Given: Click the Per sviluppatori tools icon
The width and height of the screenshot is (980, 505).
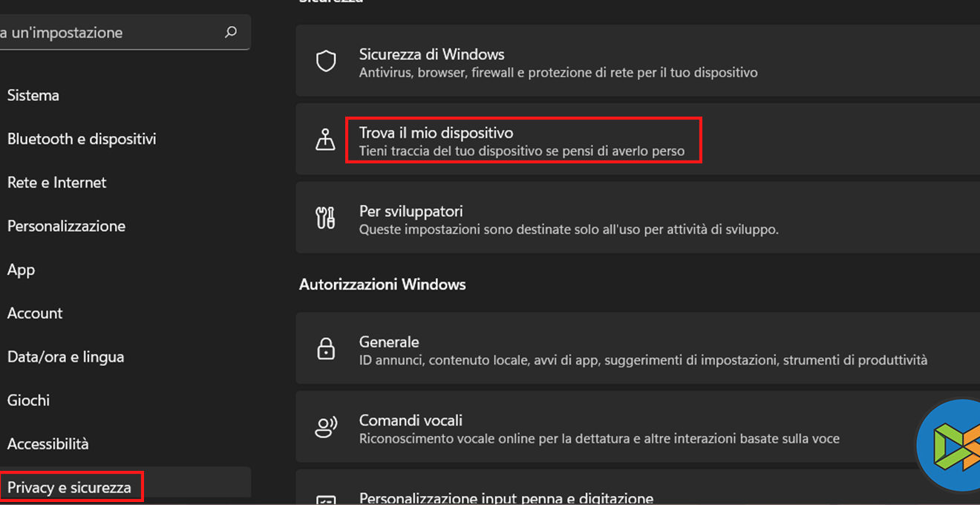Looking at the screenshot, I should (326, 218).
